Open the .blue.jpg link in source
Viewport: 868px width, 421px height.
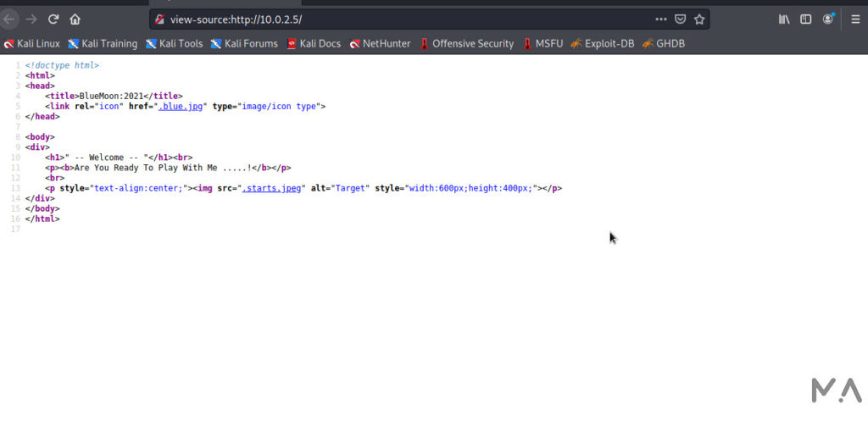point(182,107)
